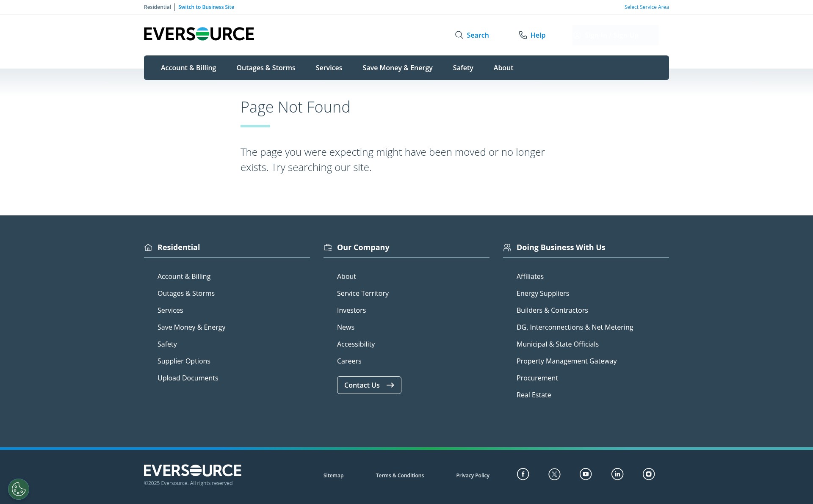This screenshot has width=813, height=504.
Task: Open the LinkedIn social icon
Action: tap(617, 474)
